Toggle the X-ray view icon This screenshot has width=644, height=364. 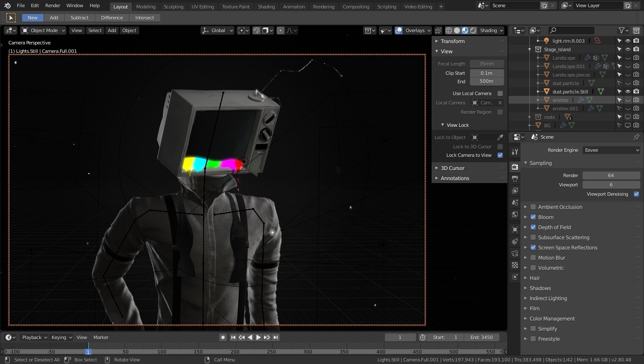[x=438, y=30]
